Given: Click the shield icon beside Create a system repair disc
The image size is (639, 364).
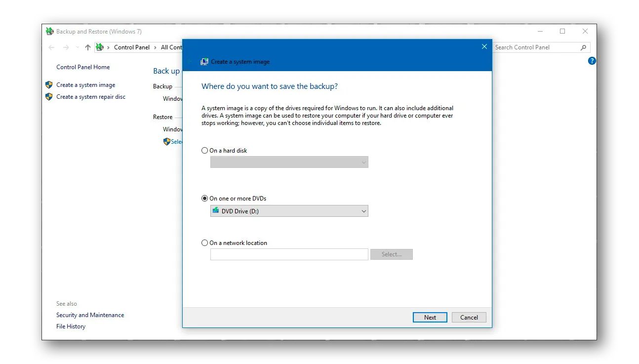Looking at the screenshot, I should point(49,97).
